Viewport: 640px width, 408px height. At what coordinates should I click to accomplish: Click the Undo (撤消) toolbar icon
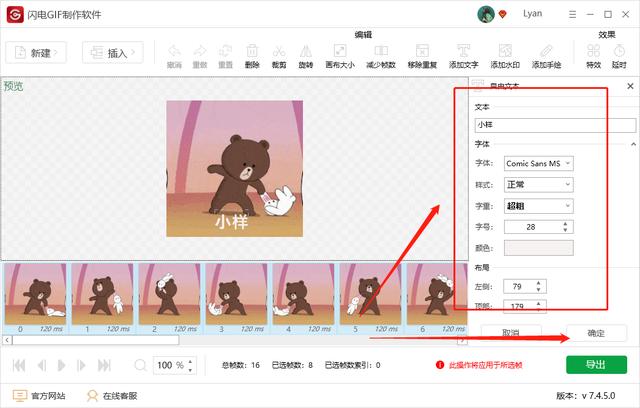(x=174, y=51)
